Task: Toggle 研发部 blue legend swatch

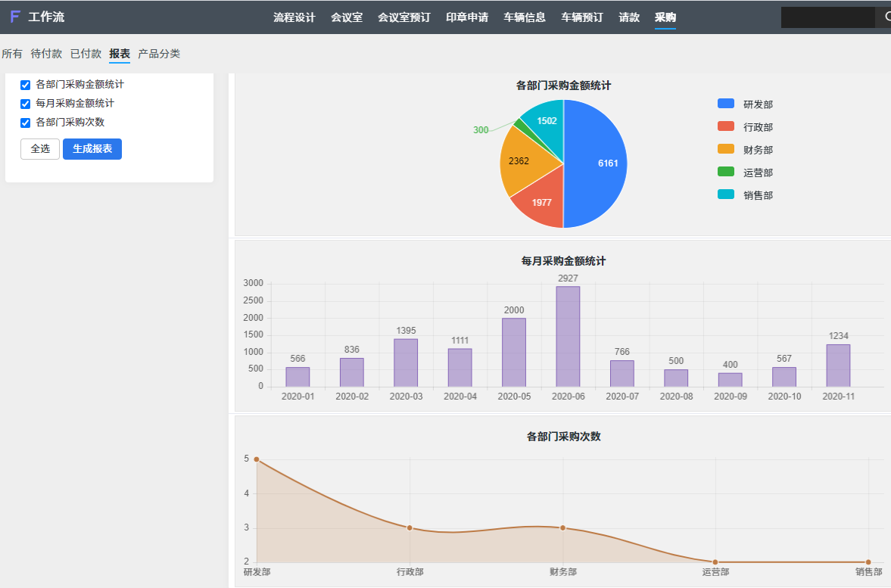Action: pos(725,104)
